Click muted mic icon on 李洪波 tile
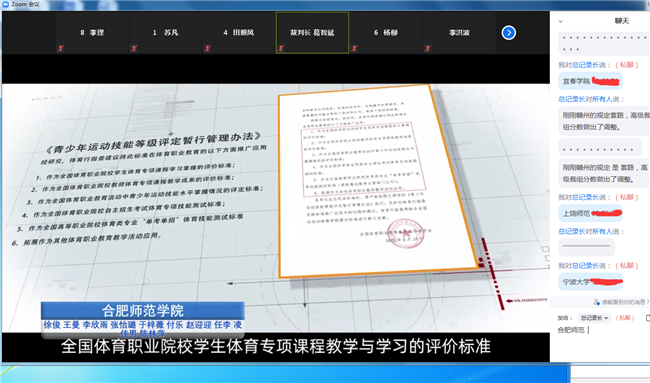Image resolution: width=650 pixels, height=383 pixels. [x=427, y=48]
